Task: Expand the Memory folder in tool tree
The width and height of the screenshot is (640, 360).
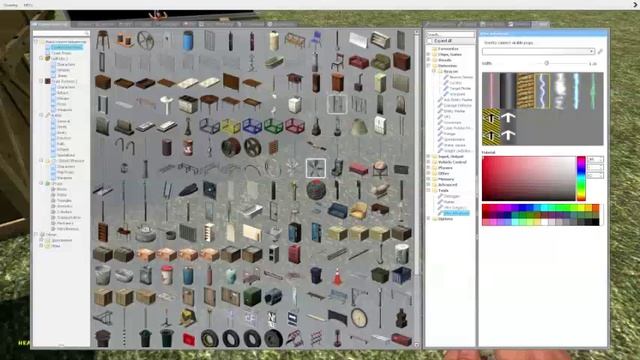Action: click(x=429, y=179)
